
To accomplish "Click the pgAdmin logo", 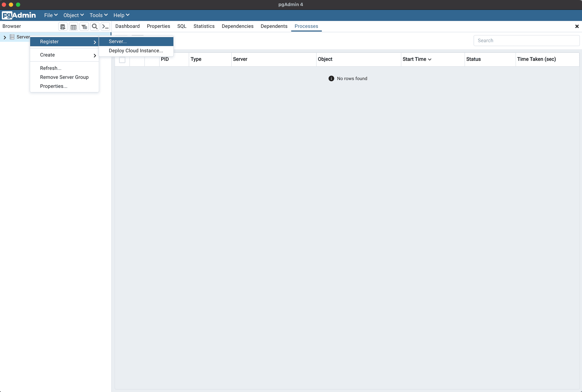I will pos(19,15).
